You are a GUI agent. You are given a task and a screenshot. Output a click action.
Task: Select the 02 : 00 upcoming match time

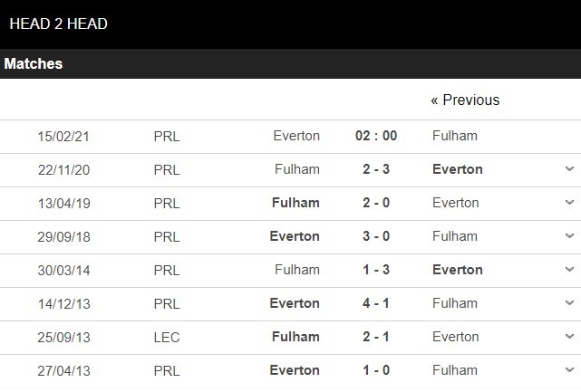click(376, 136)
